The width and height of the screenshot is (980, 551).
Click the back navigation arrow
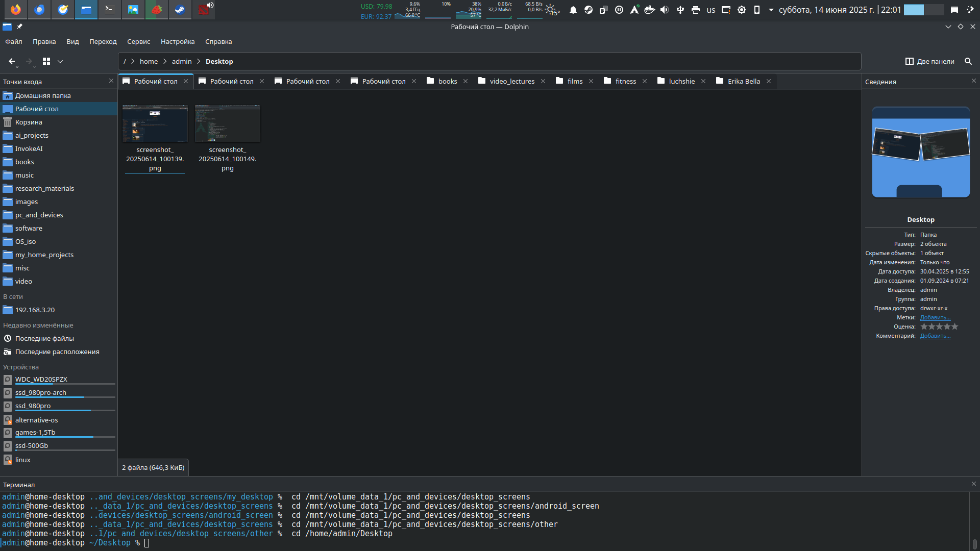click(12, 61)
